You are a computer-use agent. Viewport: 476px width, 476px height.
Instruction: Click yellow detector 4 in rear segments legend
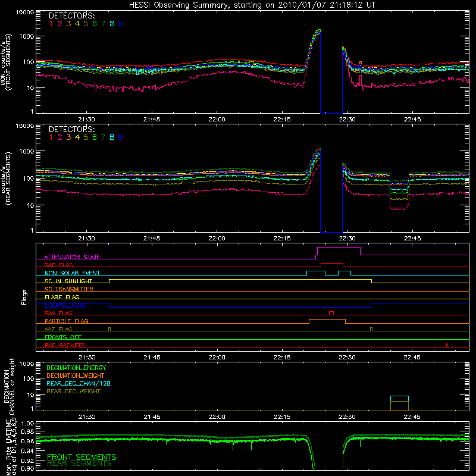point(77,137)
